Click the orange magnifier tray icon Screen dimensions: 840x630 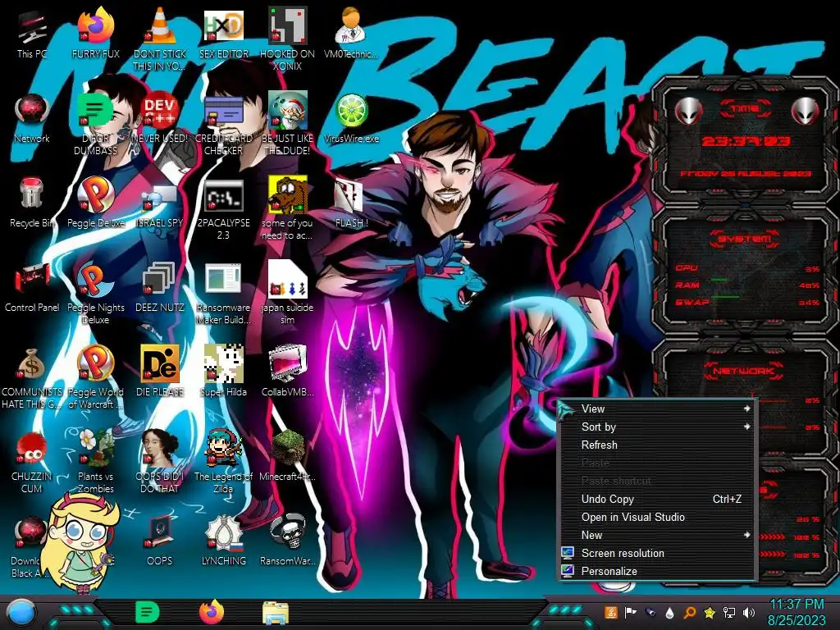(689, 612)
